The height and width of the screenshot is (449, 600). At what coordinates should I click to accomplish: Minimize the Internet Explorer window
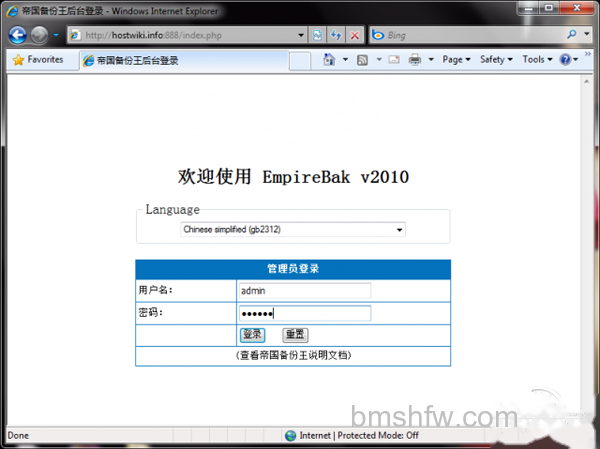pos(529,8)
